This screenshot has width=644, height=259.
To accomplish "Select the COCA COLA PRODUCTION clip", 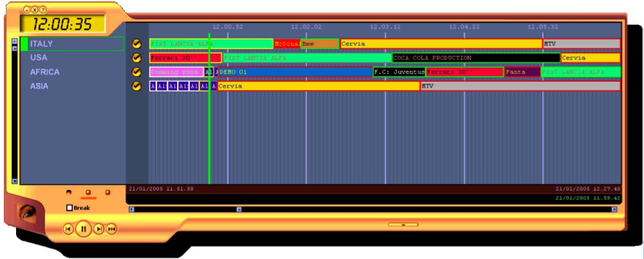I will point(477,58).
